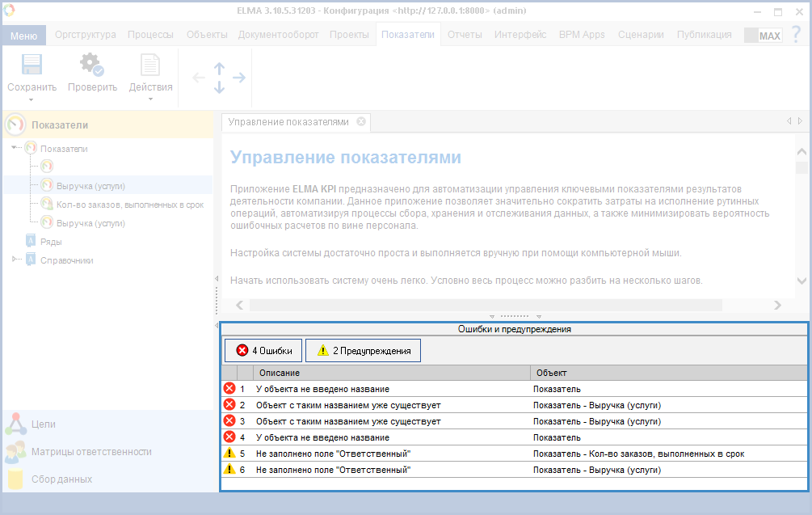Toggle the MAX mode switch
The height and width of the screenshot is (515, 812).
[x=763, y=36]
